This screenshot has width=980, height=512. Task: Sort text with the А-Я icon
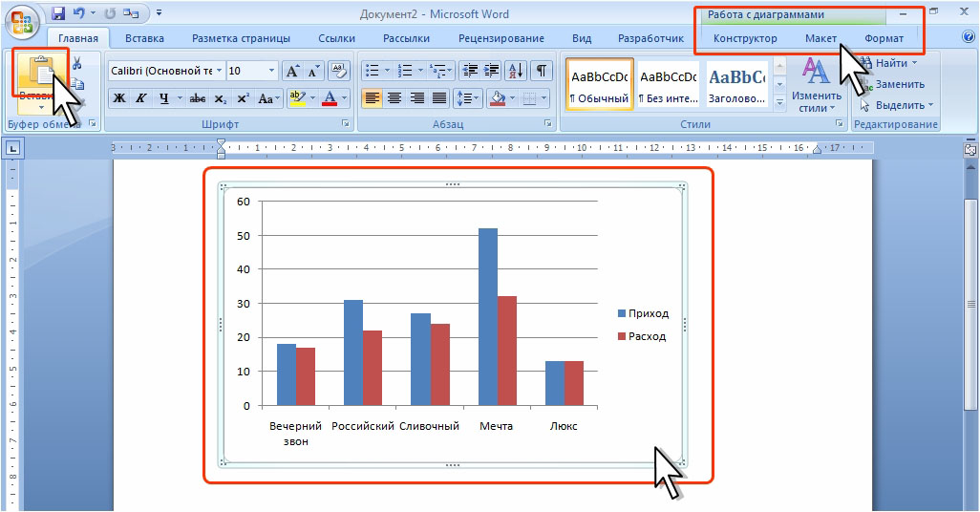(516, 71)
